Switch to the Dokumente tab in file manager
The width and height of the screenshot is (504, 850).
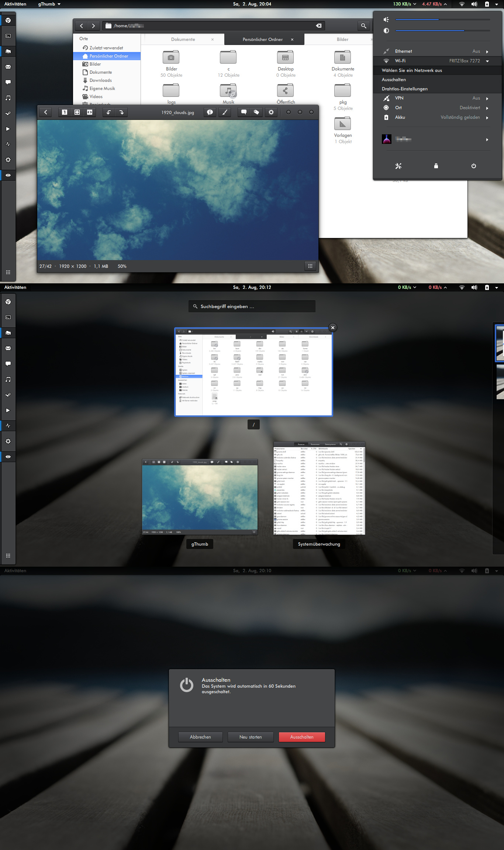point(183,39)
